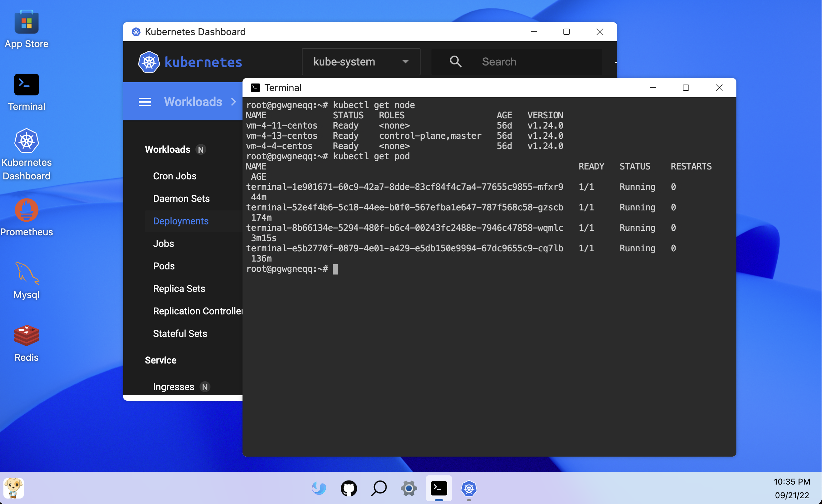Viewport: 822px width, 504px height.
Task: Click the RESTARTS column header in terminal
Action: tap(691, 166)
